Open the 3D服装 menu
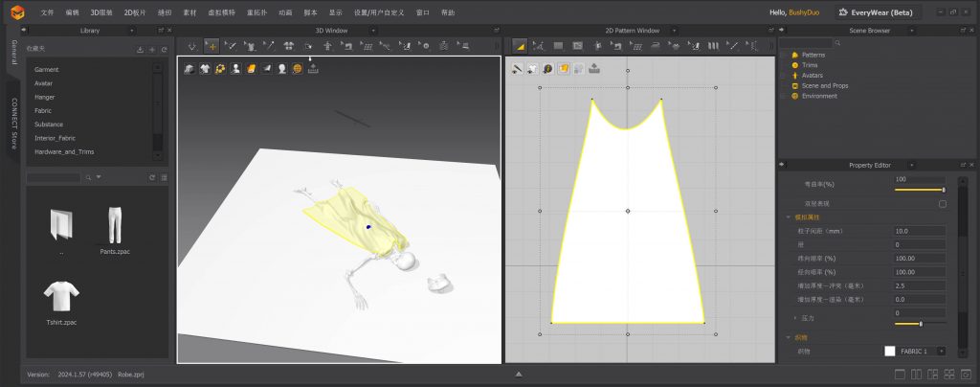Viewport: 980px width, 387px height. pyautogui.click(x=101, y=12)
